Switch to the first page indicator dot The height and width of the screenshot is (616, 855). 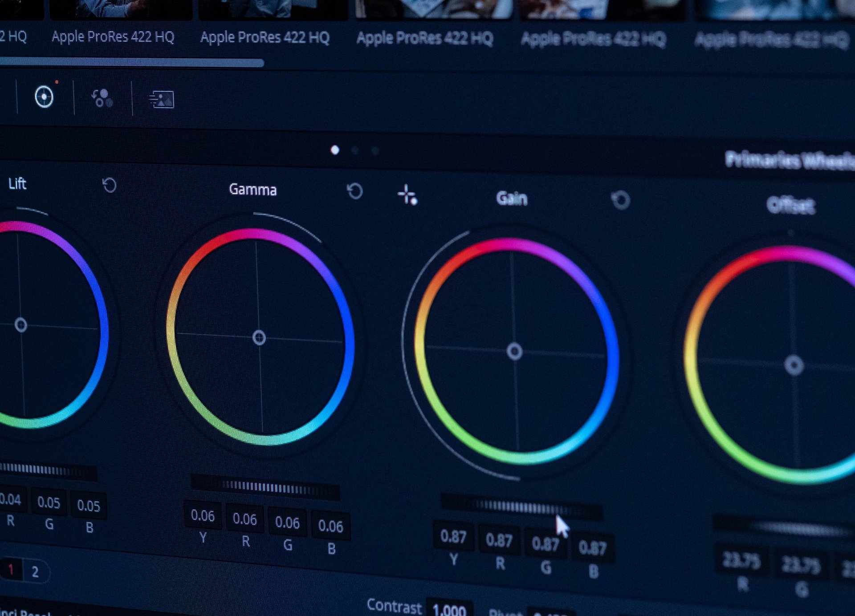point(335,150)
